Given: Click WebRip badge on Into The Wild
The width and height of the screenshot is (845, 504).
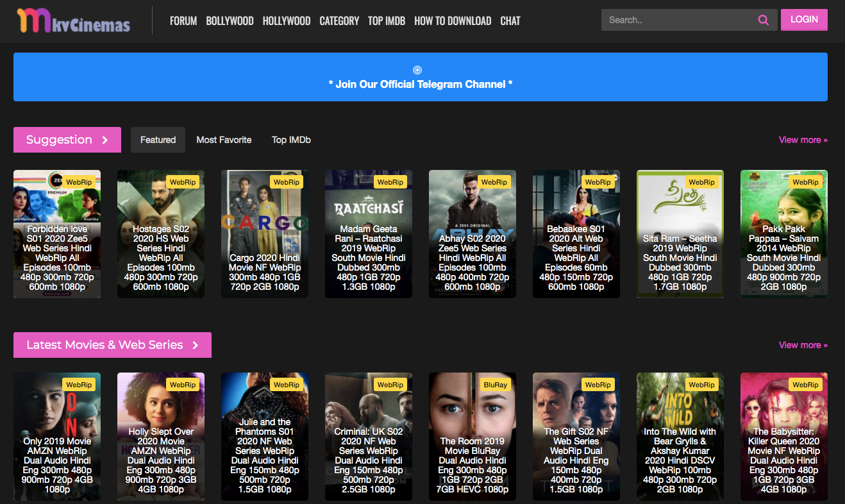Looking at the screenshot, I should pos(702,385).
